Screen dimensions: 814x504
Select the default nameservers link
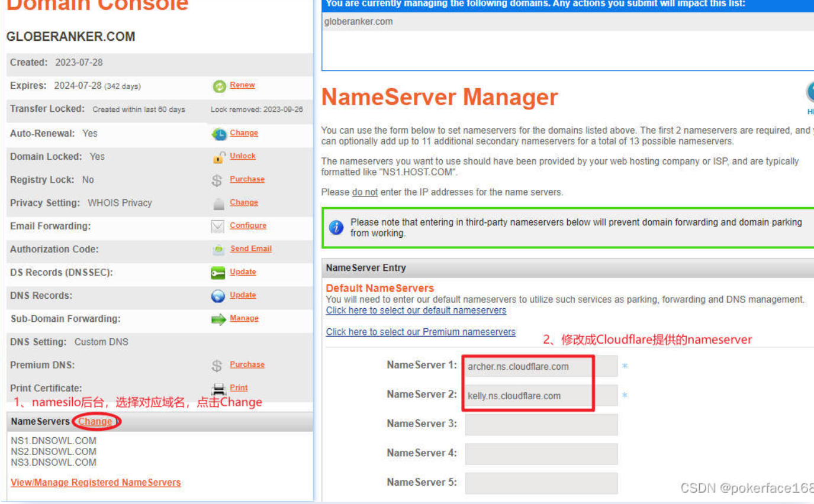[416, 311]
